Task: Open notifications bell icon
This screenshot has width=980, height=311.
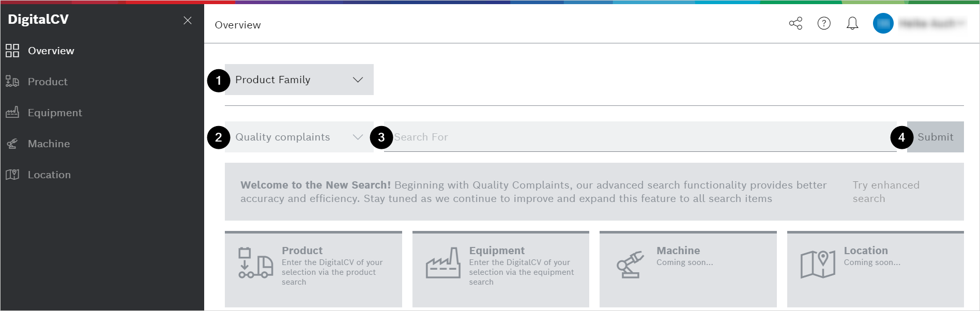Action: click(852, 23)
